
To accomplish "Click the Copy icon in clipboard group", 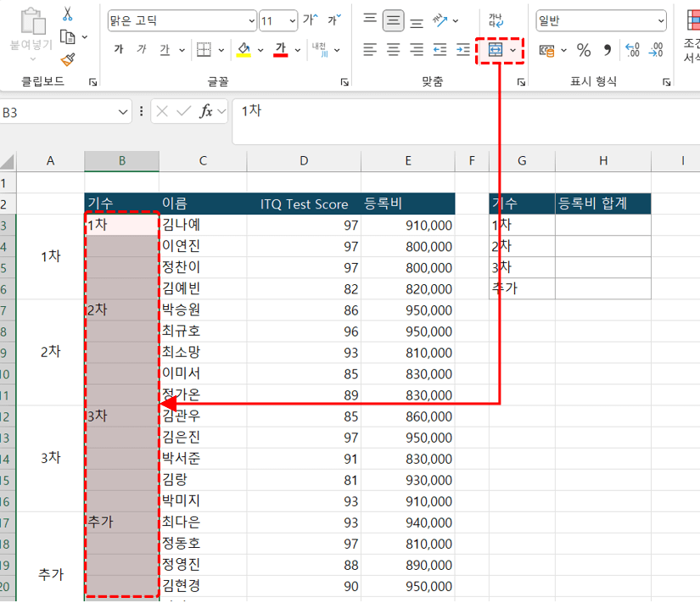I will point(67,36).
